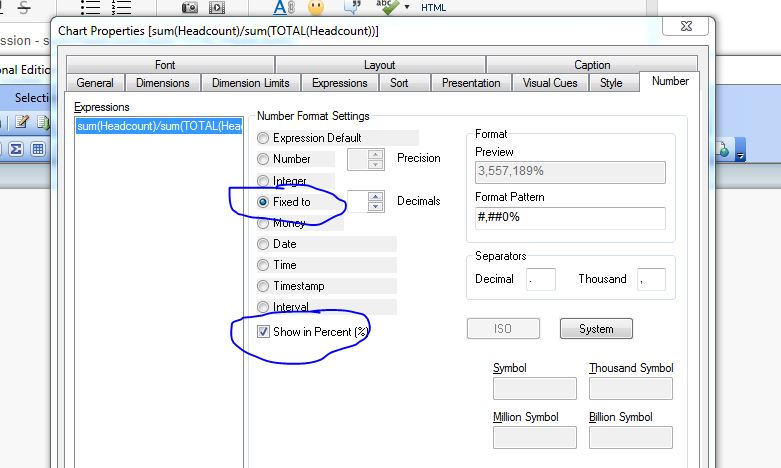This screenshot has width=781, height=468.
Task: Switch to the Expressions tab
Action: tap(340, 83)
